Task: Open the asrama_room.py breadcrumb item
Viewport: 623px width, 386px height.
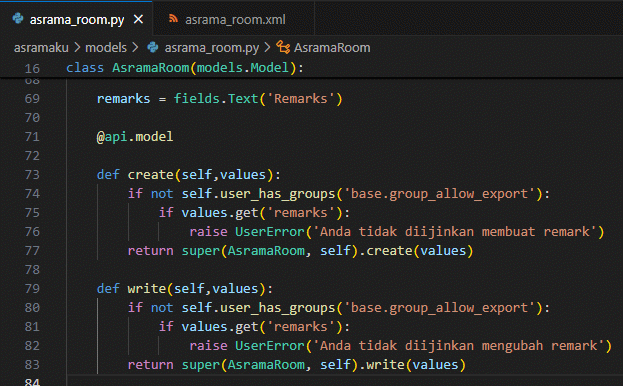Action: pos(212,48)
